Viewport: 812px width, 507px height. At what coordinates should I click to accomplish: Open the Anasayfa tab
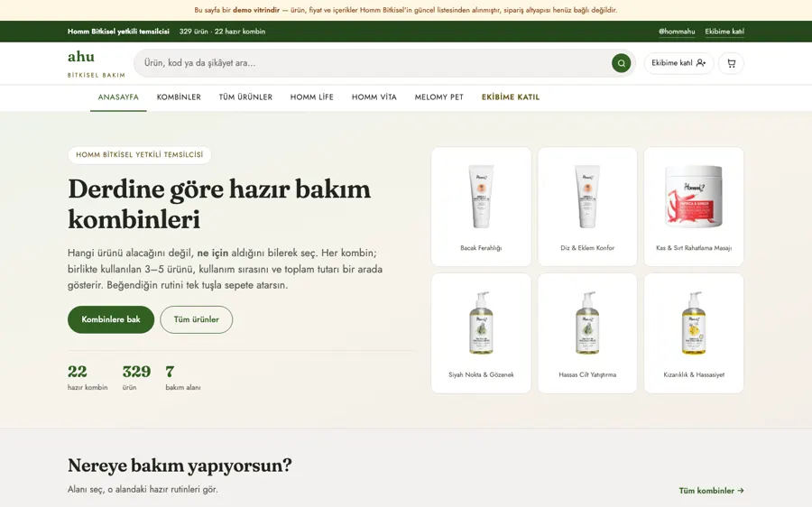point(118,97)
